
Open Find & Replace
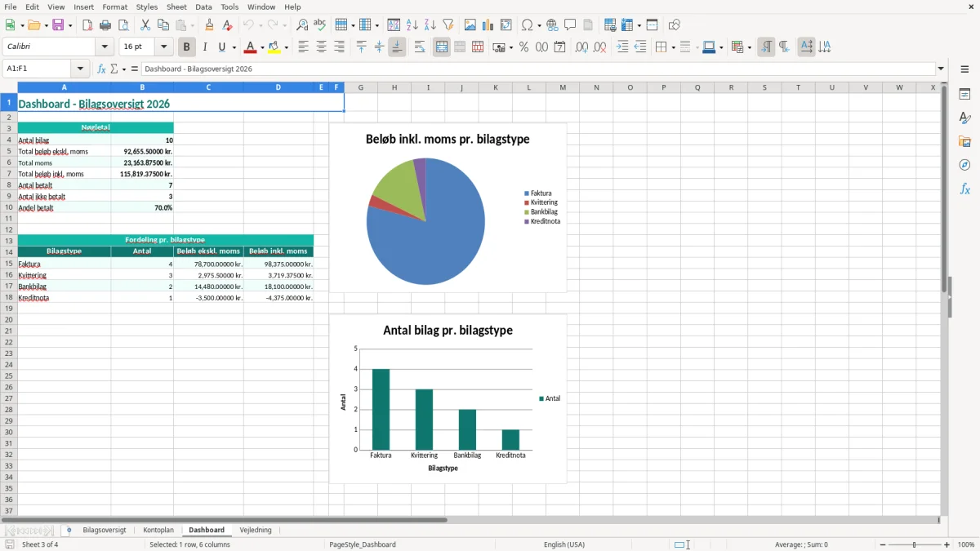[302, 25]
